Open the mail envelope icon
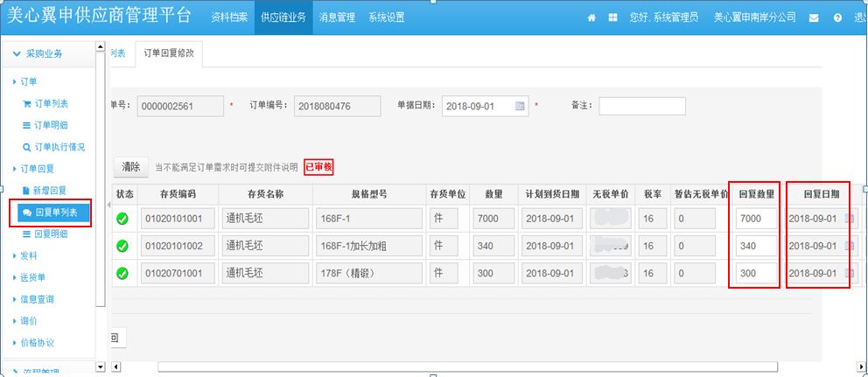Screen dimensions: 868x377 (x=813, y=17)
